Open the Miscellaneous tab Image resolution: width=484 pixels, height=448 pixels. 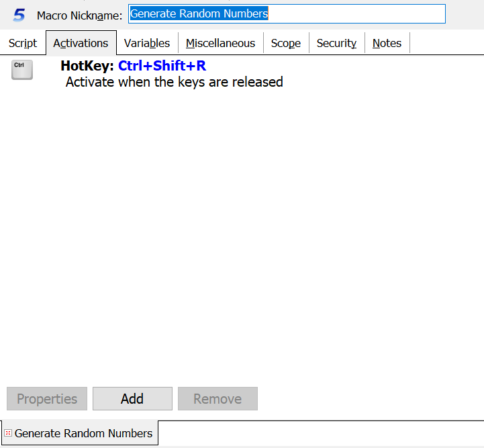220,43
